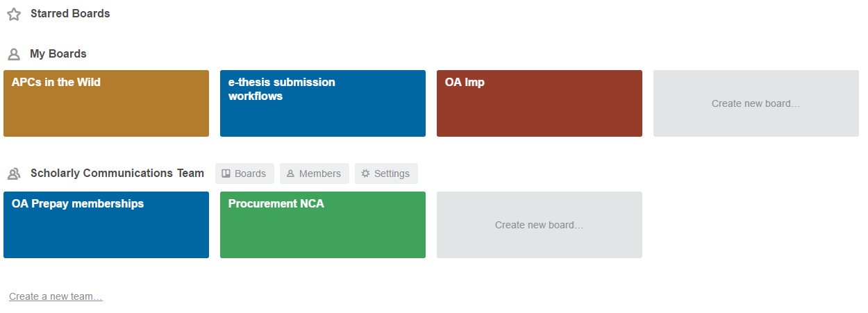The width and height of the screenshot is (868, 313).
Task: Select the Scholarly Communications Team heading
Action: (x=117, y=174)
